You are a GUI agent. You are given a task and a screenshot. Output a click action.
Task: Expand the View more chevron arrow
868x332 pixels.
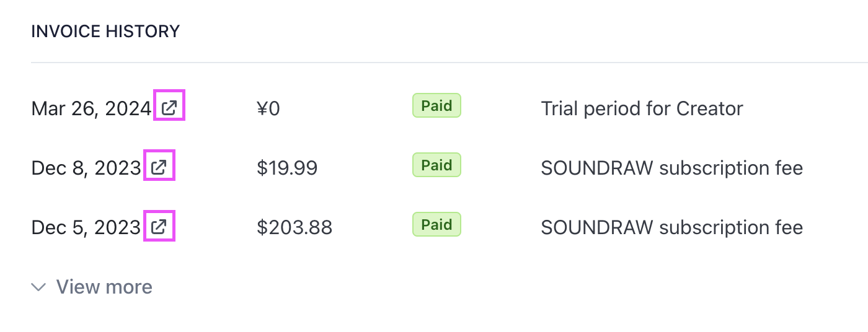(39, 287)
